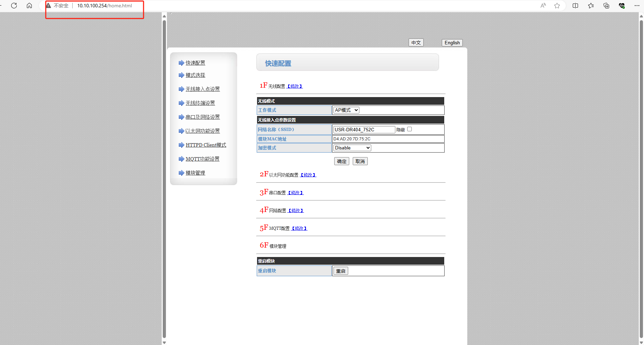Click into the SSID network name field
644x345 pixels.
364,130
